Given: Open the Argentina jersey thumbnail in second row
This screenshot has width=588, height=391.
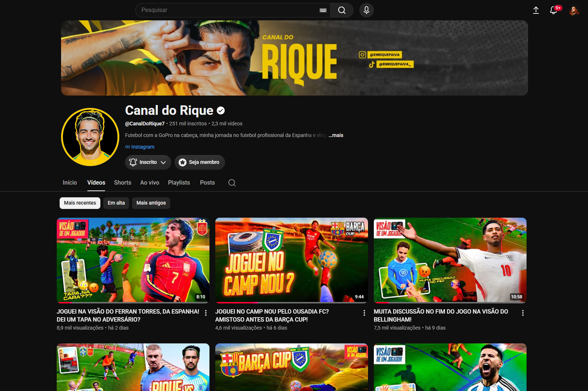Looking at the screenshot, I should click(450, 367).
